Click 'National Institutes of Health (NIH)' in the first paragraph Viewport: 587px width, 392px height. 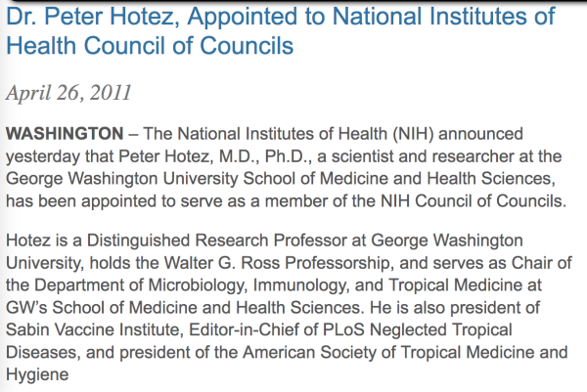coord(305,134)
